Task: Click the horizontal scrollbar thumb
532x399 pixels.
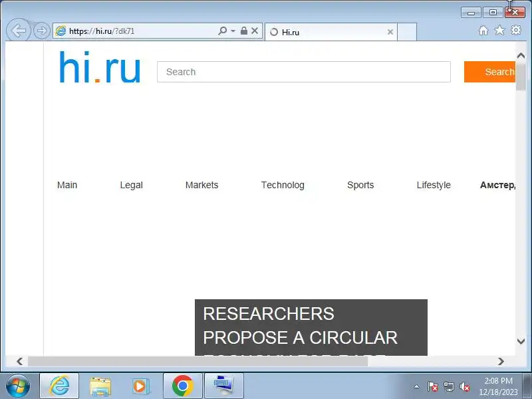Action: (198, 361)
